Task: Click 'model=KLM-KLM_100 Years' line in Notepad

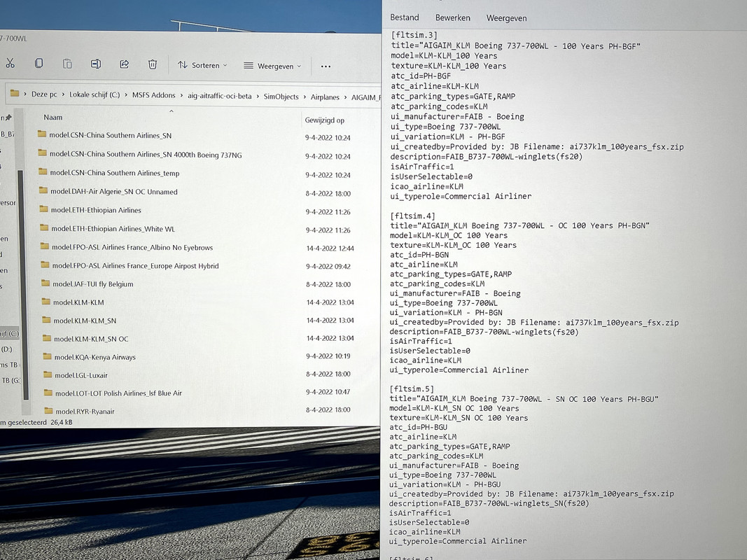Action: point(444,56)
